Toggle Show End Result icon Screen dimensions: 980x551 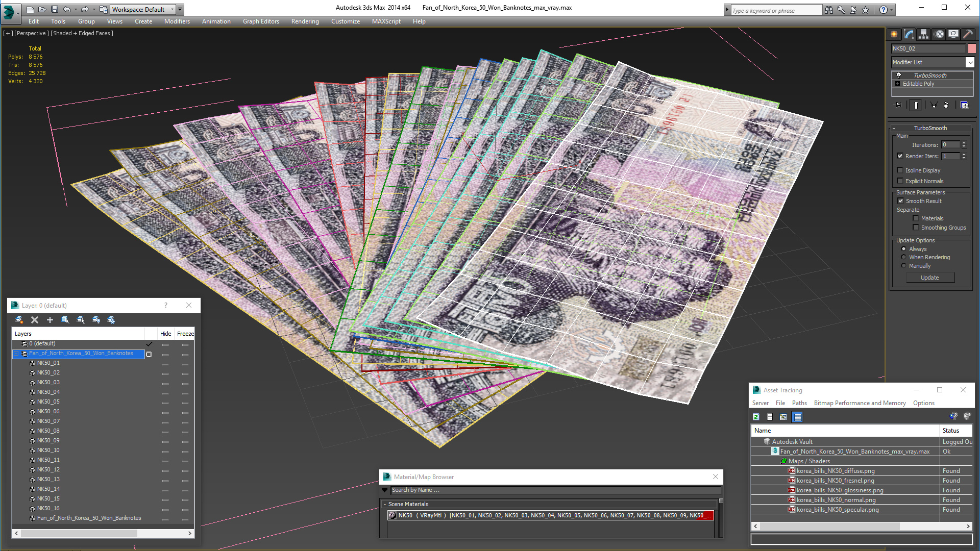coord(916,105)
